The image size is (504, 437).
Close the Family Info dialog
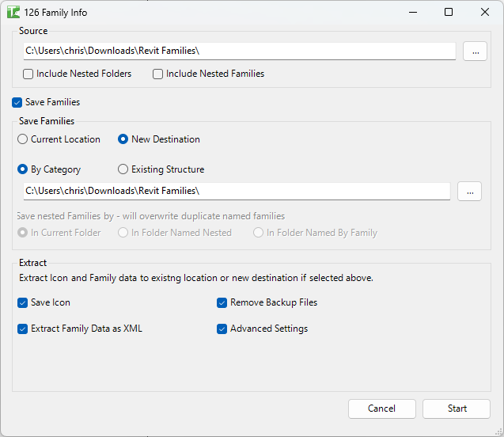(x=485, y=12)
